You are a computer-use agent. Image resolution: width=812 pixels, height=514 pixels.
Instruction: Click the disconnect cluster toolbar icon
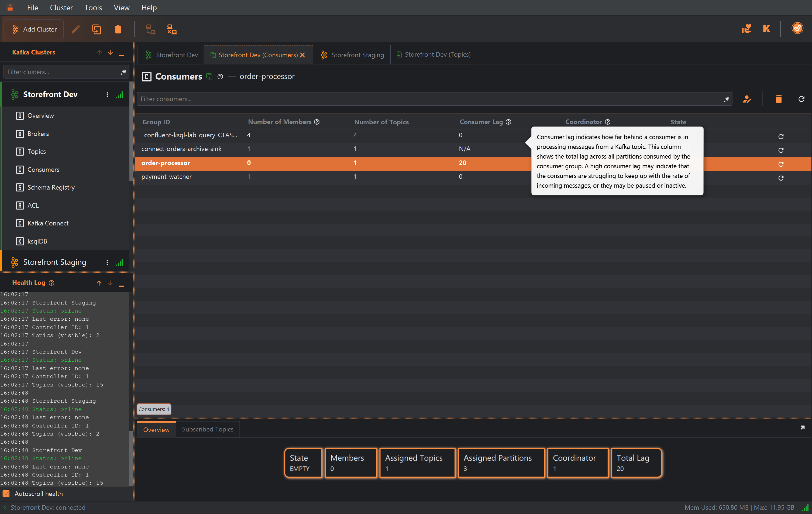coord(172,29)
